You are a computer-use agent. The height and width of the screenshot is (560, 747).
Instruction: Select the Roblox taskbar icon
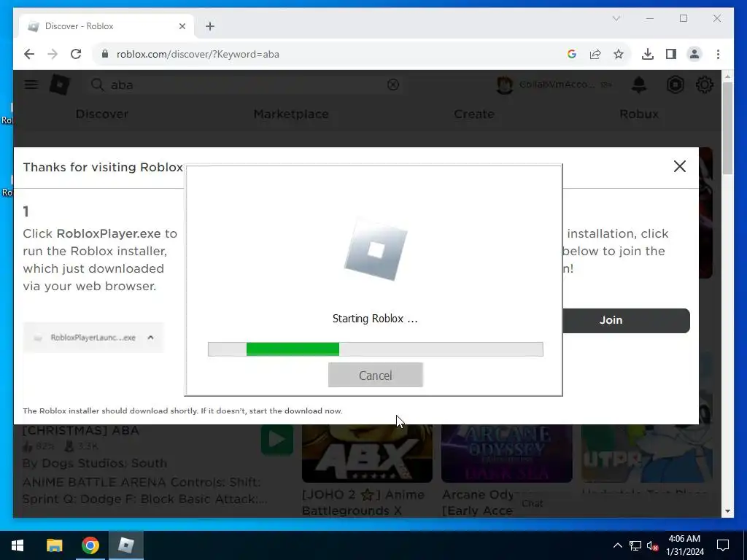(126, 545)
